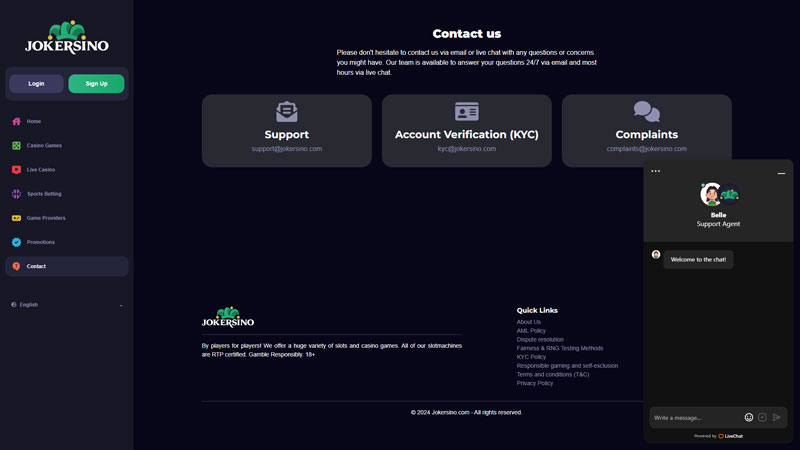Click the Support envelope icon

287,111
